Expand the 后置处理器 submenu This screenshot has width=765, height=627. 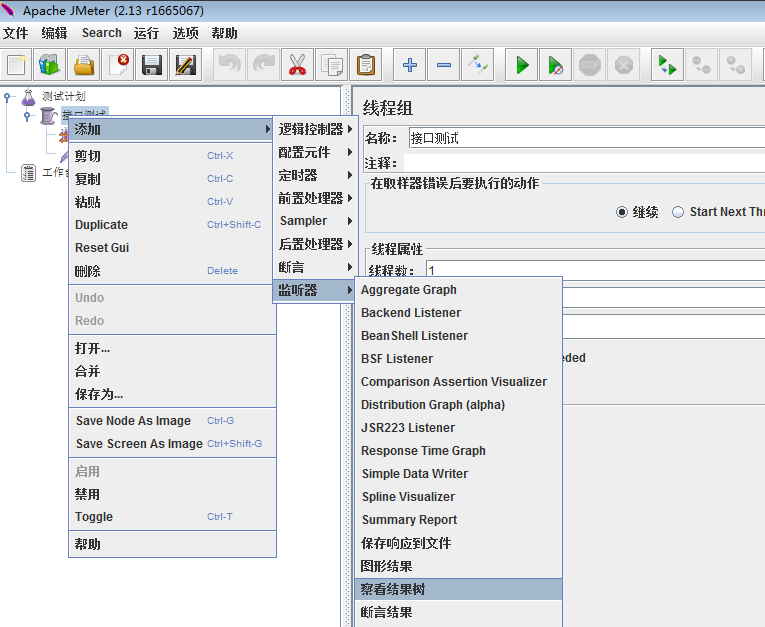pos(315,244)
